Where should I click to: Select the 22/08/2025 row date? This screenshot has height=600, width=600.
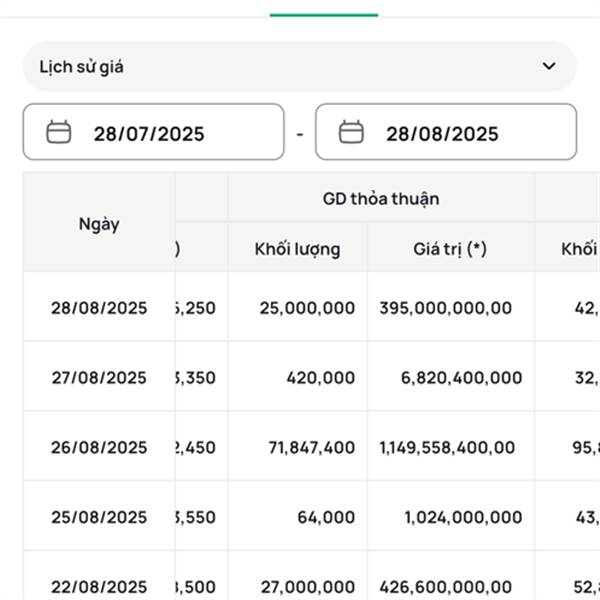point(99,587)
